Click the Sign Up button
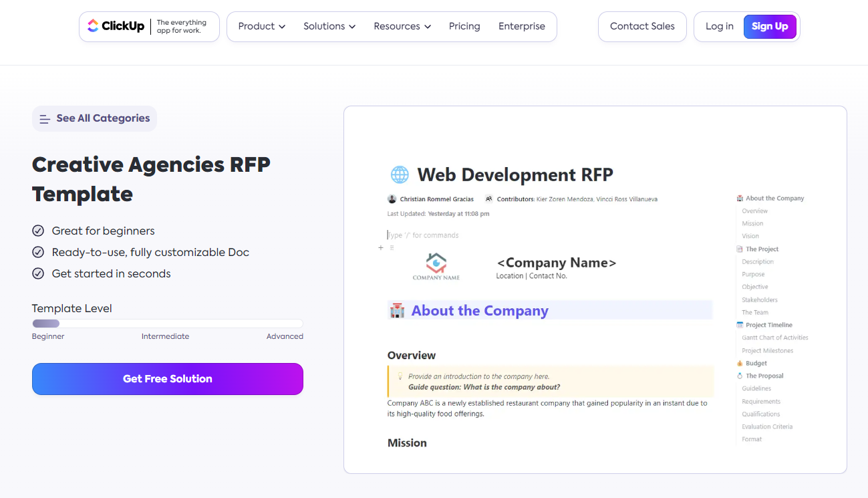The width and height of the screenshot is (868, 498). click(x=770, y=26)
